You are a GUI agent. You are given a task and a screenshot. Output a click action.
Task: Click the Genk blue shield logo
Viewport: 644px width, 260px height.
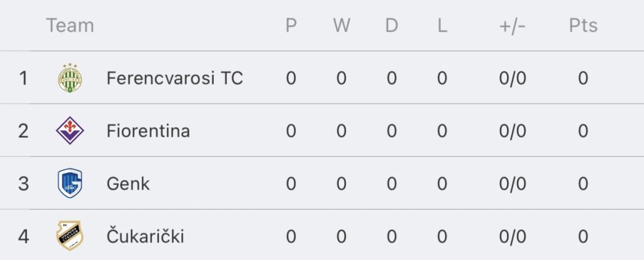pyautogui.click(x=70, y=184)
